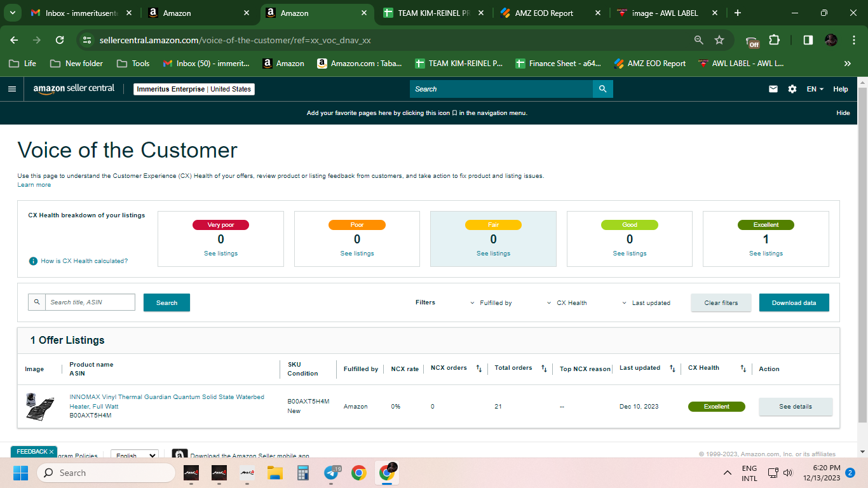This screenshot has height=488, width=868.
Task: Open the Tools bookmark folder
Action: coord(133,64)
